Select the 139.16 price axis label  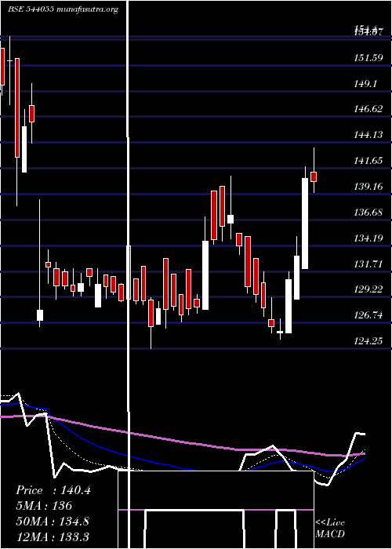368,187
